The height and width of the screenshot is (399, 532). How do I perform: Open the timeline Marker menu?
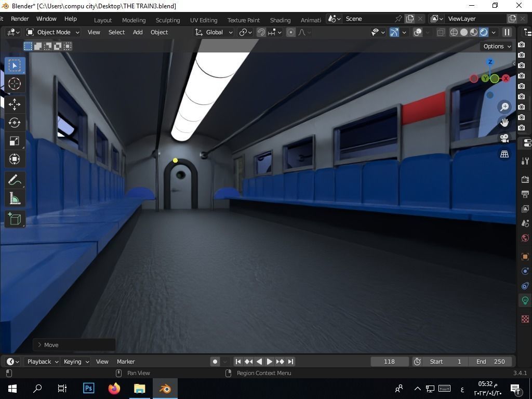[126, 362]
